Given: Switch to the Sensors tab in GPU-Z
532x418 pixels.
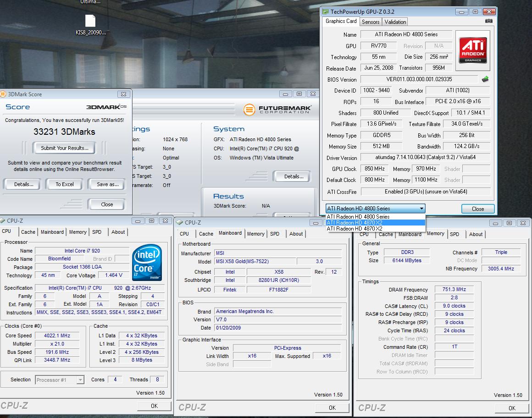Looking at the screenshot, I should [x=371, y=22].
